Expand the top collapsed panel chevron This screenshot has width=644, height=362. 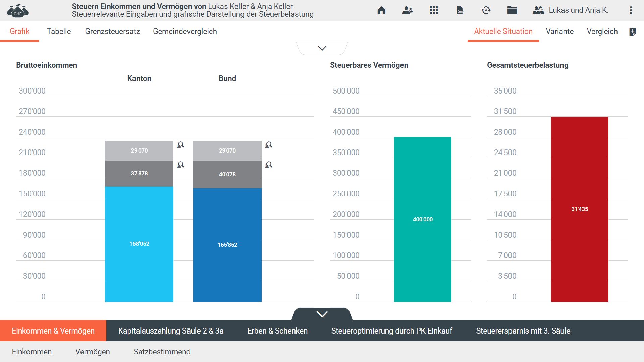pos(322,48)
